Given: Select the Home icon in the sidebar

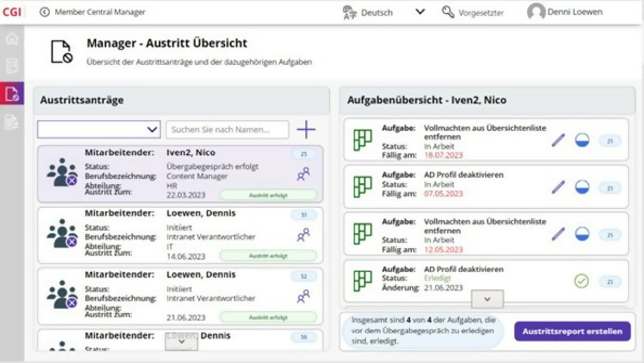Looking at the screenshot, I should [x=12, y=38].
